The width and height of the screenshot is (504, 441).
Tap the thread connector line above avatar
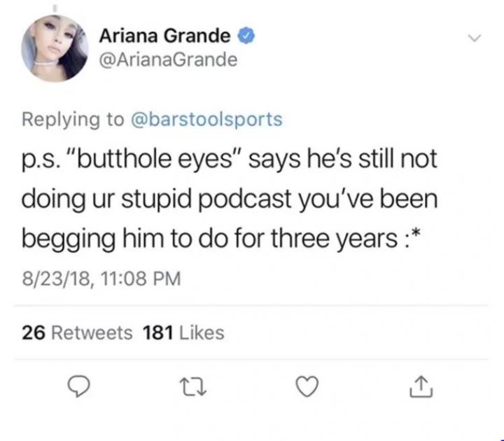coord(55,8)
